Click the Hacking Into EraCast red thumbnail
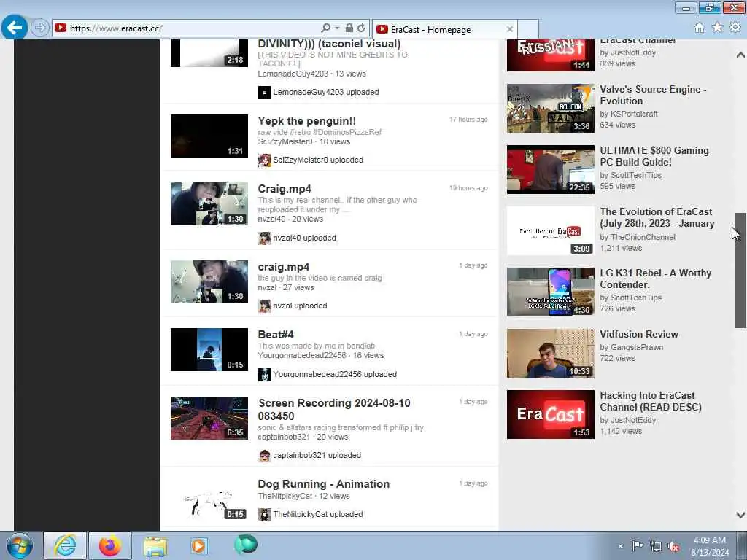747x560 pixels. coord(550,414)
